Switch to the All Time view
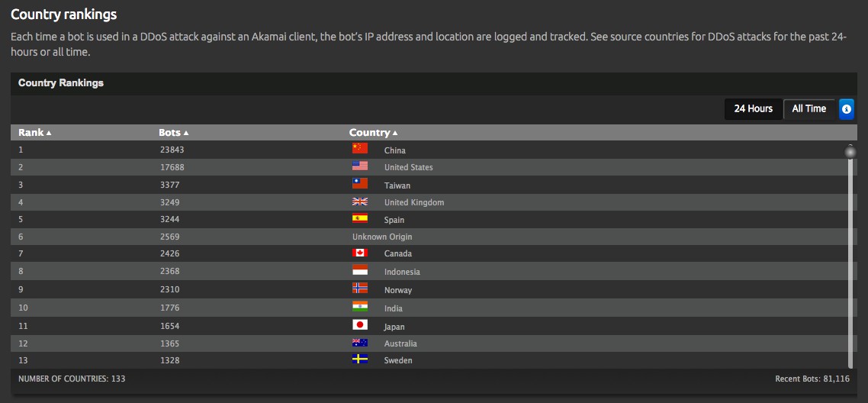The width and height of the screenshot is (868, 403). [809, 109]
